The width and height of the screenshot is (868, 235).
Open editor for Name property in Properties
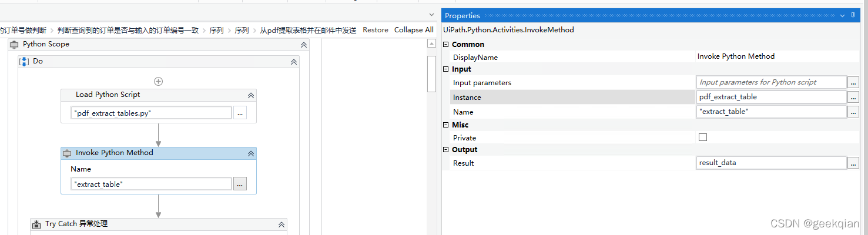pyautogui.click(x=853, y=112)
